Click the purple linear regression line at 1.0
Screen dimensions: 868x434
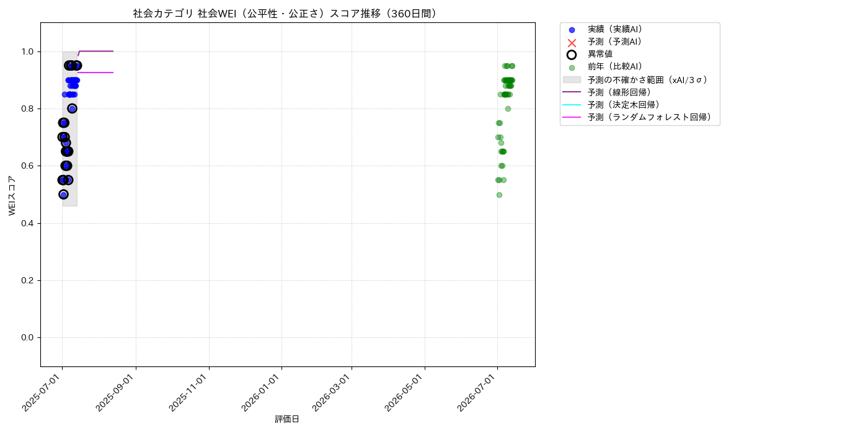coord(96,51)
